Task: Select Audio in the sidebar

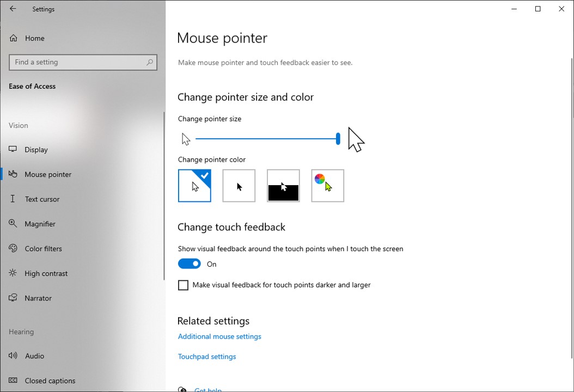Action: click(34, 356)
